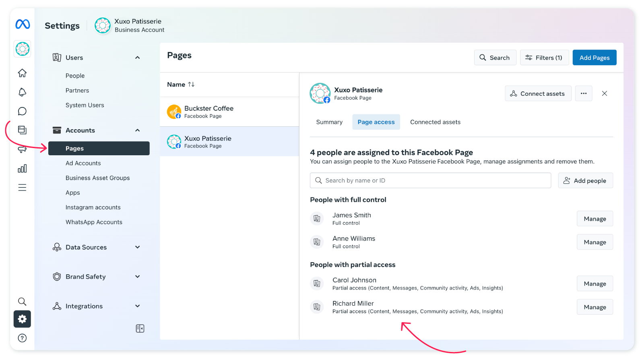The image size is (644, 358).
Task: Open the insights bar chart icon
Action: click(23, 169)
